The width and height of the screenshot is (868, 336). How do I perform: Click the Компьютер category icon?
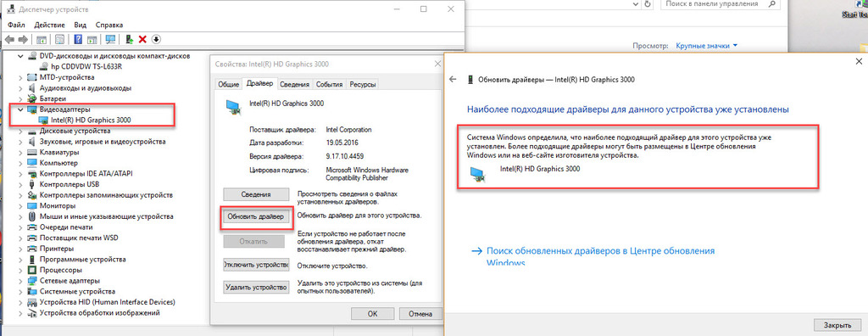click(x=31, y=164)
